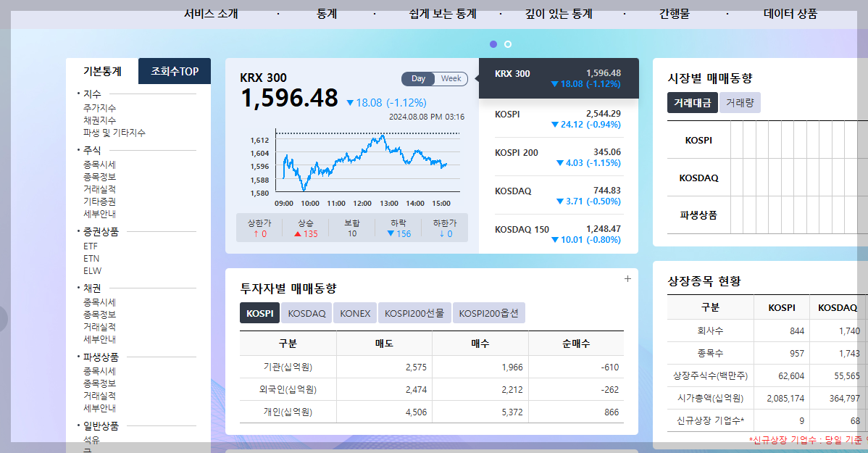Select the KOSDAQ 150 index row
The height and width of the screenshot is (453, 868).
(558, 233)
